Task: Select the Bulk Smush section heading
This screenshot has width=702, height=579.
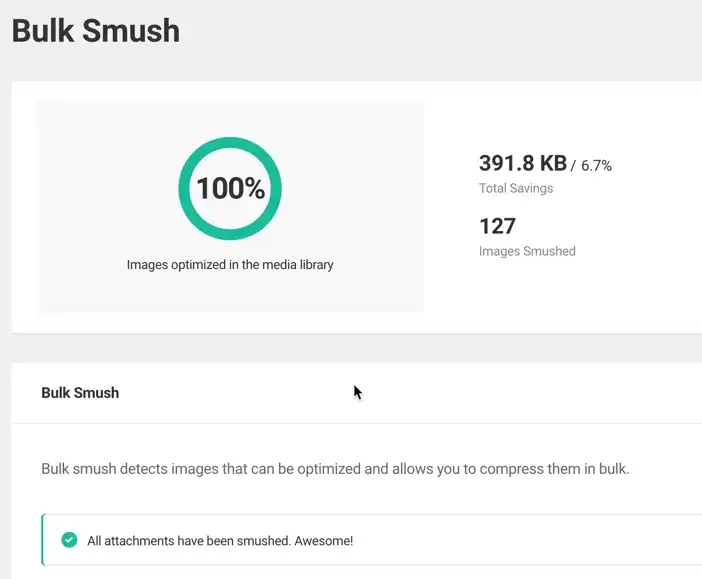Action: pyautogui.click(x=80, y=393)
